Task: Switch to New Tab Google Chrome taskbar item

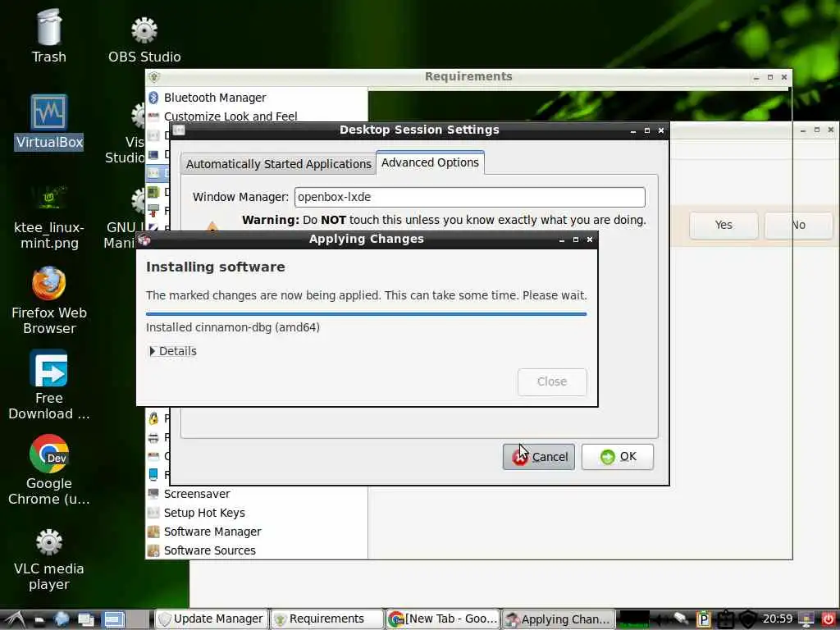Action: pyautogui.click(x=442, y=619)
